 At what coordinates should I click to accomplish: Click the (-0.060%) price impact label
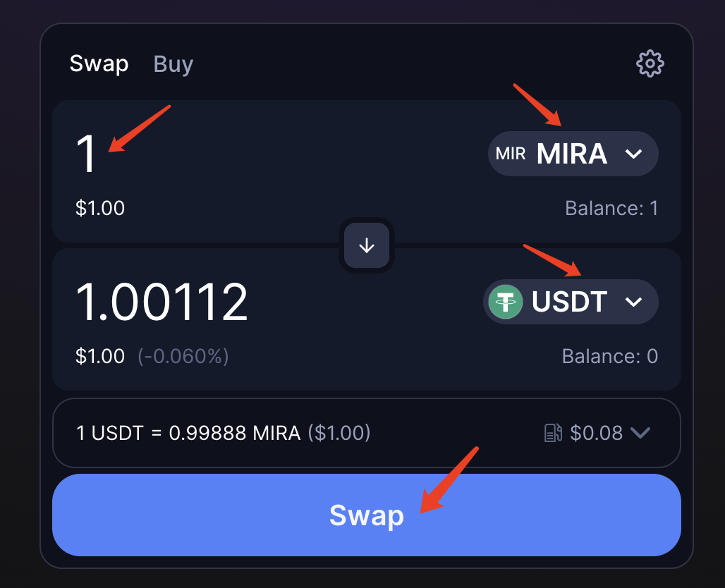(x=183, y=356)
